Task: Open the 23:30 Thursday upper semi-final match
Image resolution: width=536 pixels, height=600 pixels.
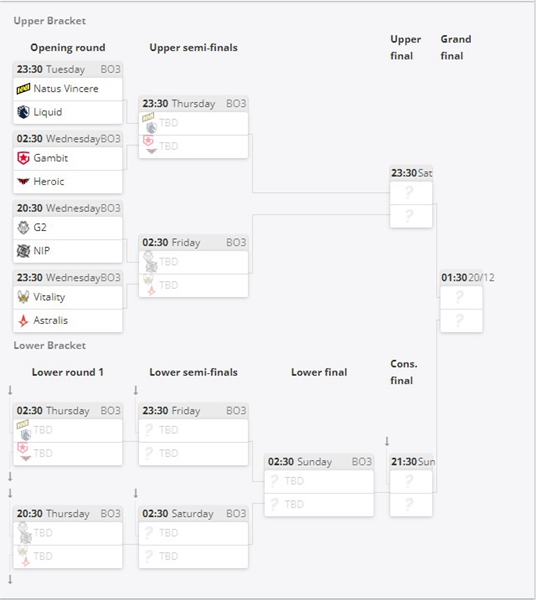Action: point(193,127)
